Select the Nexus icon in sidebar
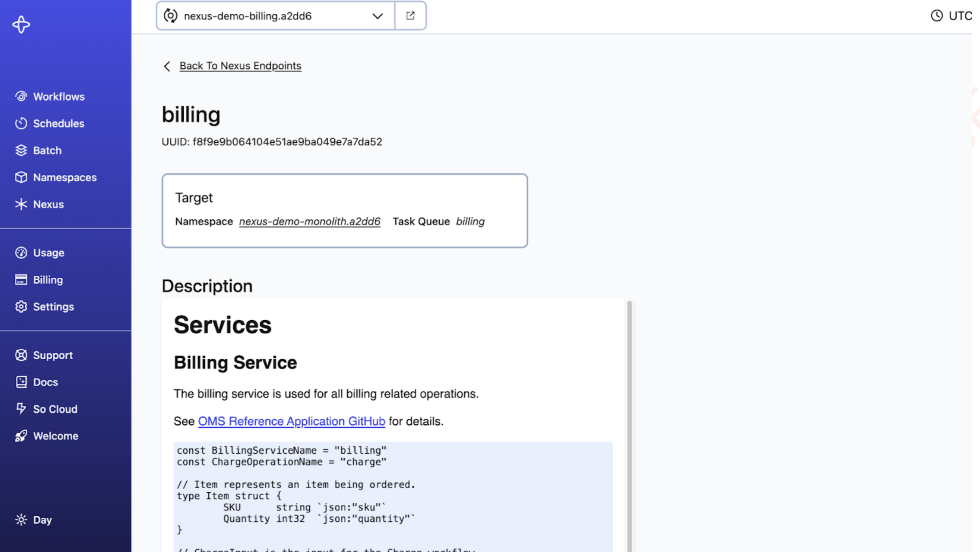The width and height of the screenshot is (980, 552). (x=20, y=204)
